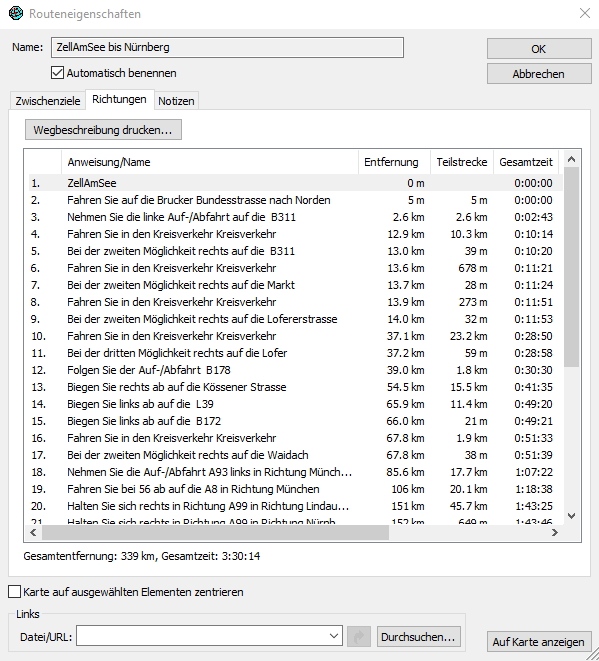The width and height of the screenshot is (599, 661).
Task: Select row 6 Kreisverkehr instruction
Action: 295,268
